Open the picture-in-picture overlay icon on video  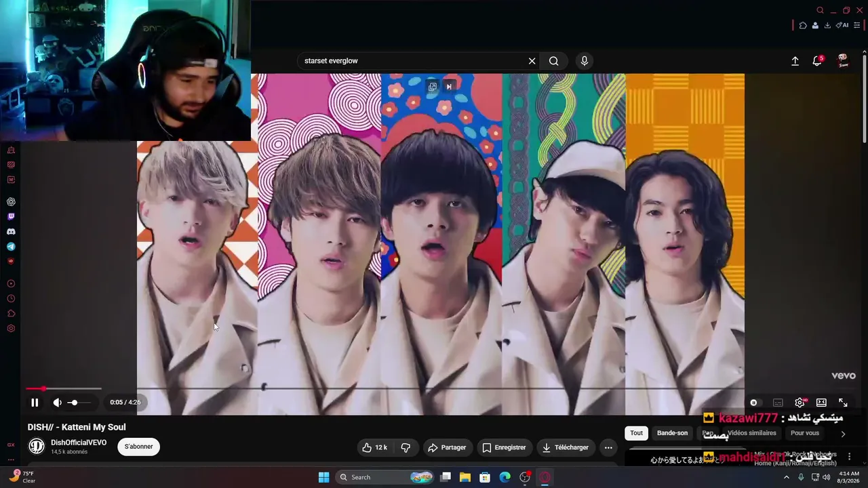point(433,87)
